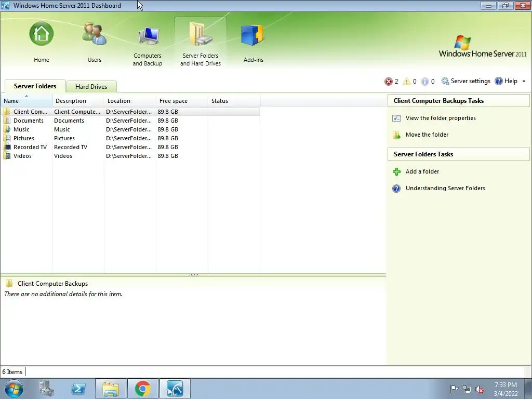This screenshot has height=399, width=532.
Task: Sort by the Description column header
Action: 78,101
